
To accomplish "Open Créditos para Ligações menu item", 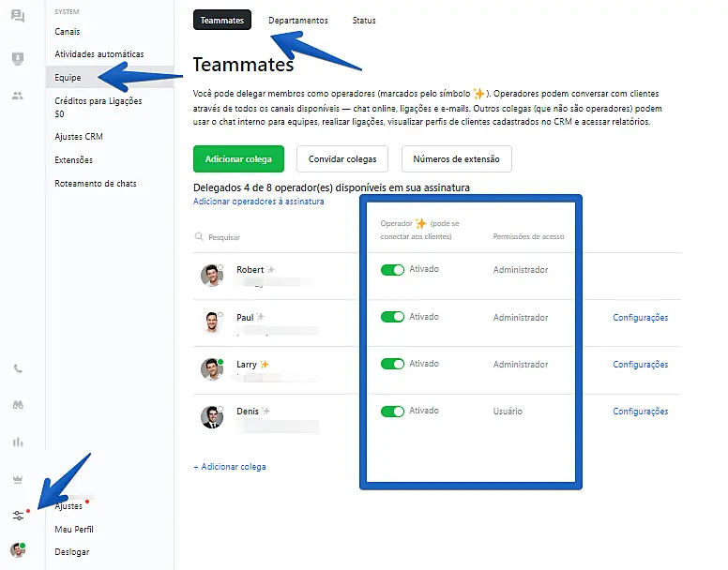I will [99, 107].
